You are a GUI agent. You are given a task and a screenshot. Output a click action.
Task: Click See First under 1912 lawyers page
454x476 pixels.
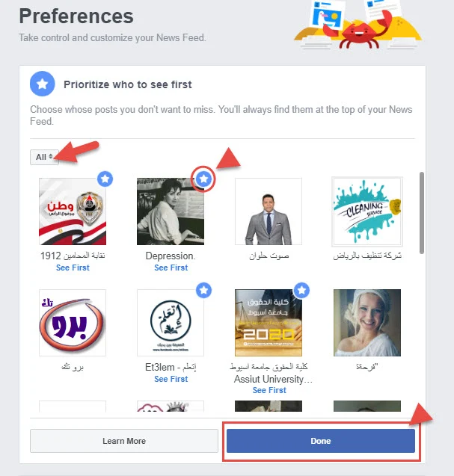[x=73, y=268]
